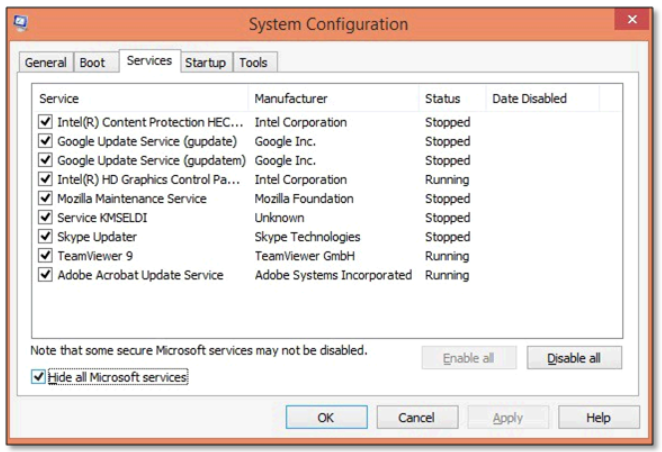Click the Disable all button

(x=574, y=358)
